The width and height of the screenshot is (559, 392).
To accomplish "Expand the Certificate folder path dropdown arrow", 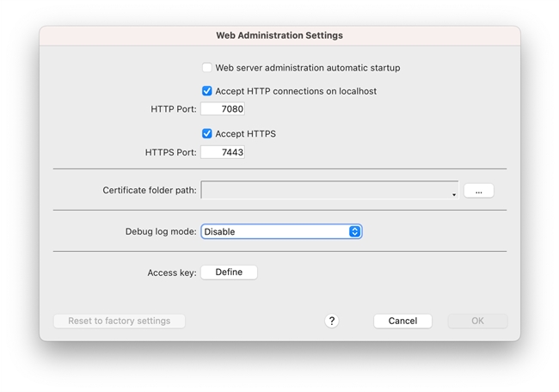I will tap(453, 194).
